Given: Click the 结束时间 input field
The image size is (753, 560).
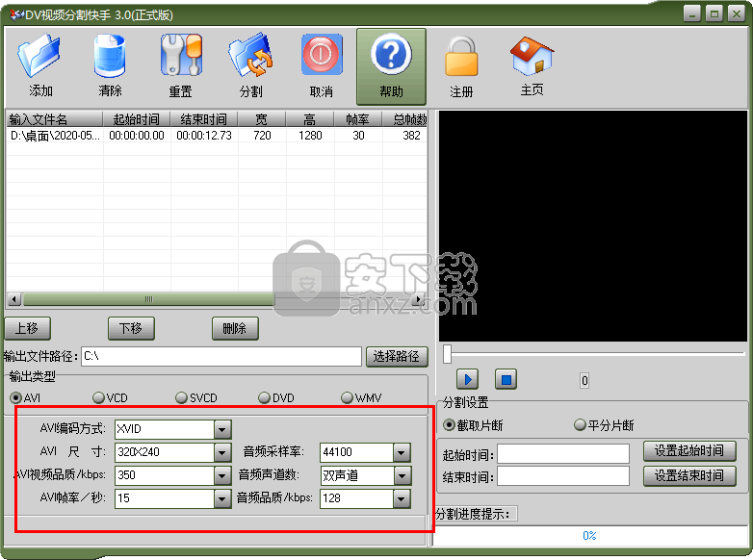Looking at the screenshot, I should [x=563, y=476].
